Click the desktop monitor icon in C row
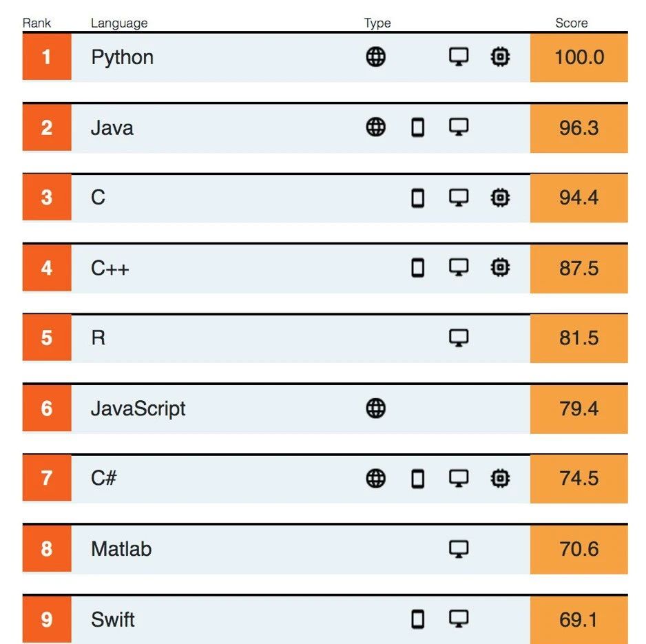This screenshot has height=644, width=646. point(459,198)
